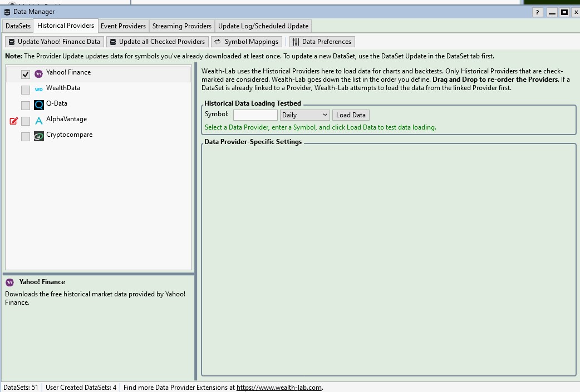Uncheck the Yahoo! Finance provider checkbox
Viewport: 580px width, 392px height.
[26, 75]
